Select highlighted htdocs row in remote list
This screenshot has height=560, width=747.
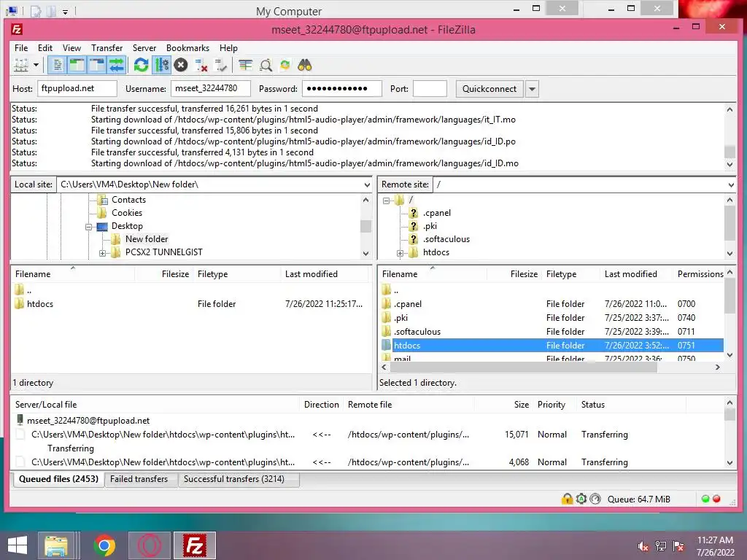click(x=552, y=345)
